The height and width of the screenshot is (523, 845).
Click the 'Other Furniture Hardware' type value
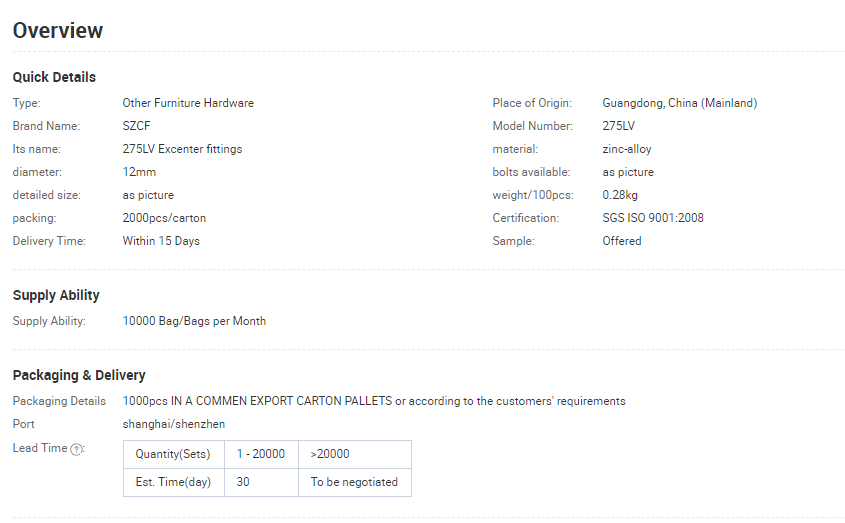[188, 103]
